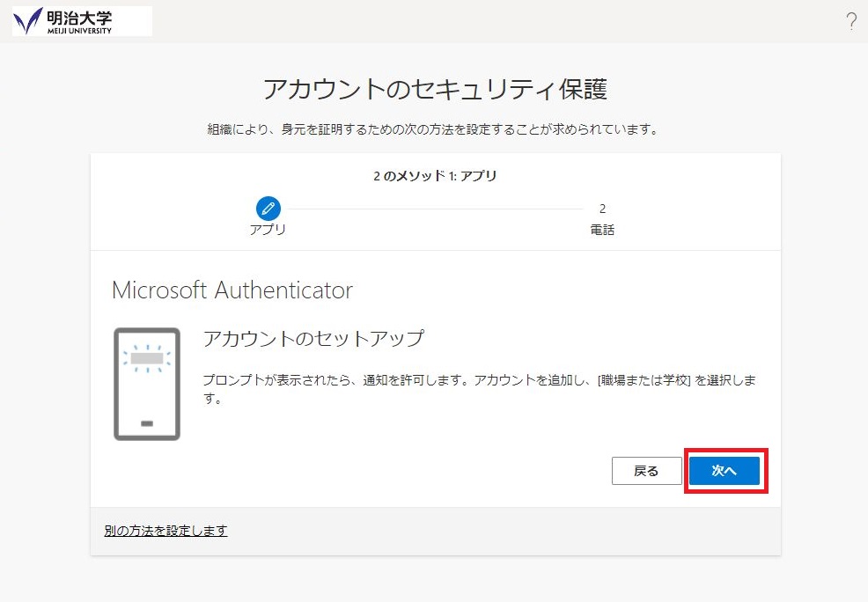
Task: Click the instruction text starting with プロンプトが表示されたら
Action: click(480, 389)
